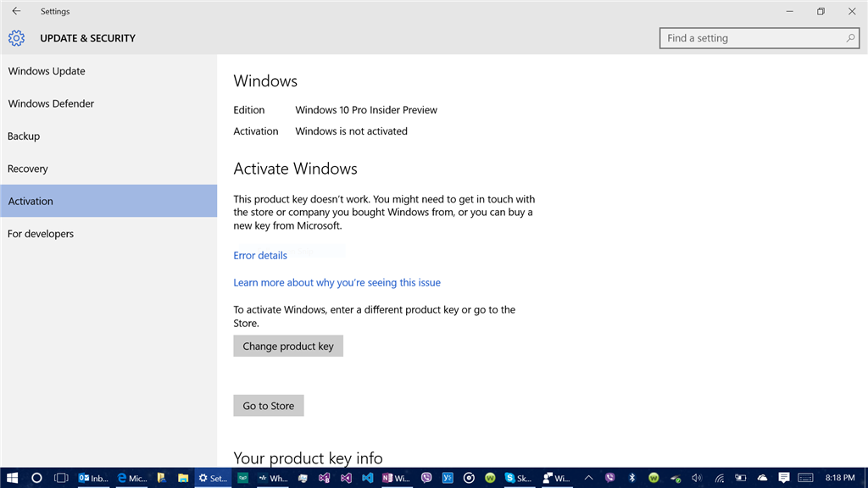Open Wi-Fi network settings in tray
868x488 pixels.
[719, 478]
